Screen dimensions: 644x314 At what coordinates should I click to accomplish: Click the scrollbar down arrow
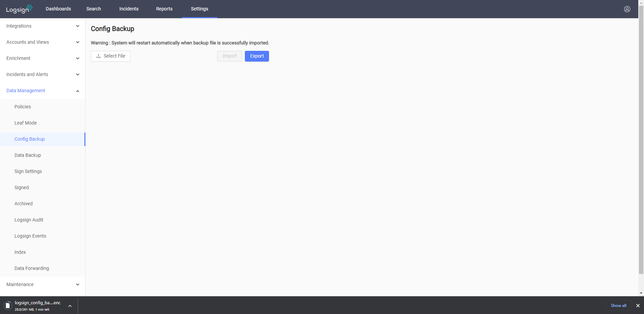point(641,293)
